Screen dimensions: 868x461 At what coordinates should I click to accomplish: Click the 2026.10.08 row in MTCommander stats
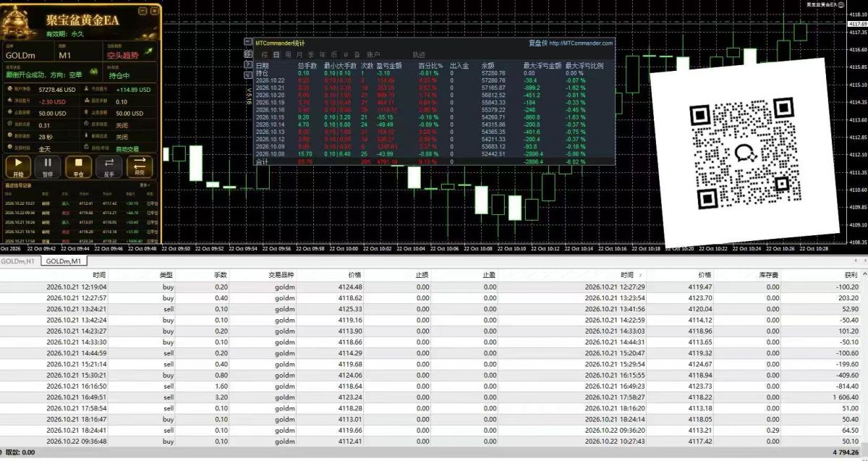pos(434,155)
